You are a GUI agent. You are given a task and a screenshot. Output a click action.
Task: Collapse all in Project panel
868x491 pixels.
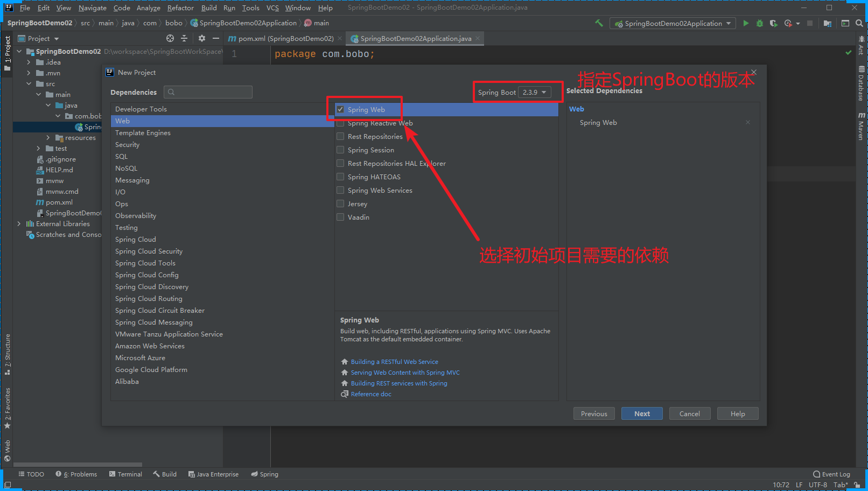coord(184,38)
